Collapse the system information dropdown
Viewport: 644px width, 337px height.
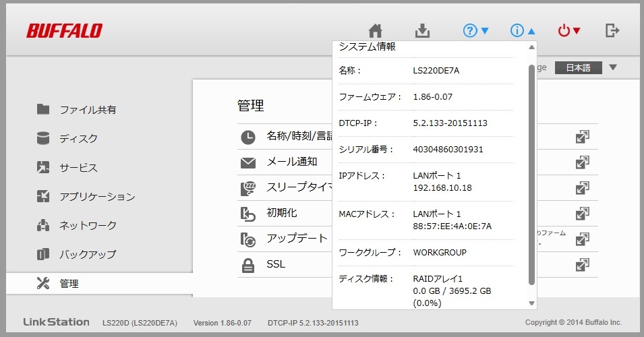click(523, 31)
